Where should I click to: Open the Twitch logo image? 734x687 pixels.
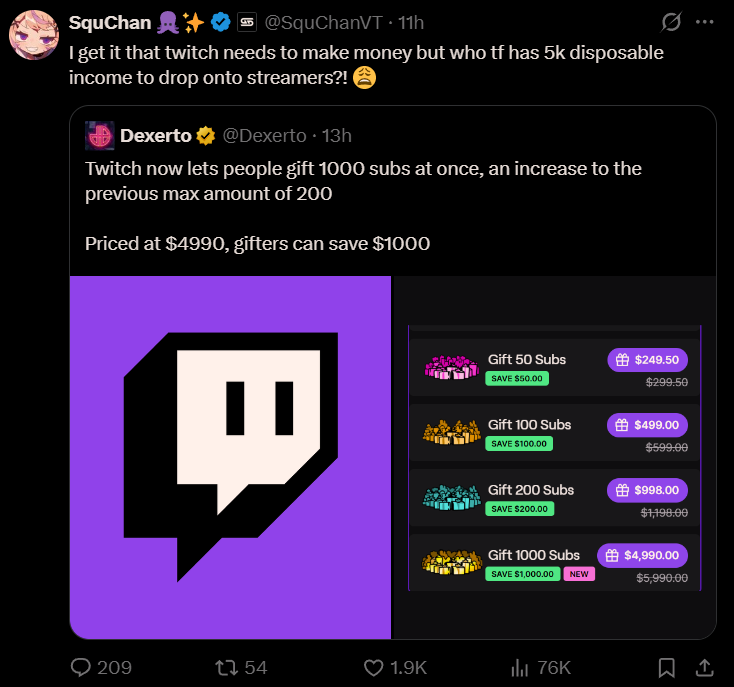230,457
